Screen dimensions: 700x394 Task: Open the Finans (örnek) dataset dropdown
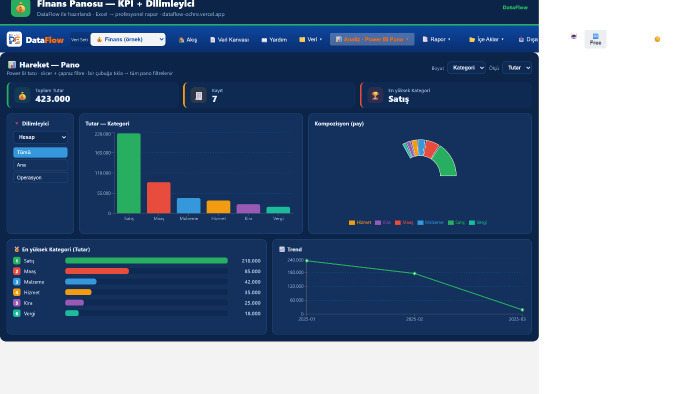click(x=128, y=39)
